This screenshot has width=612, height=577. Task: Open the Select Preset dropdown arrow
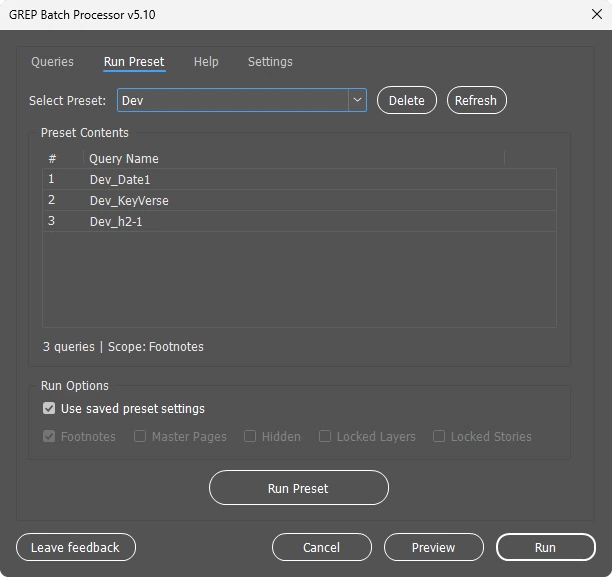click(x=357, y=100)
